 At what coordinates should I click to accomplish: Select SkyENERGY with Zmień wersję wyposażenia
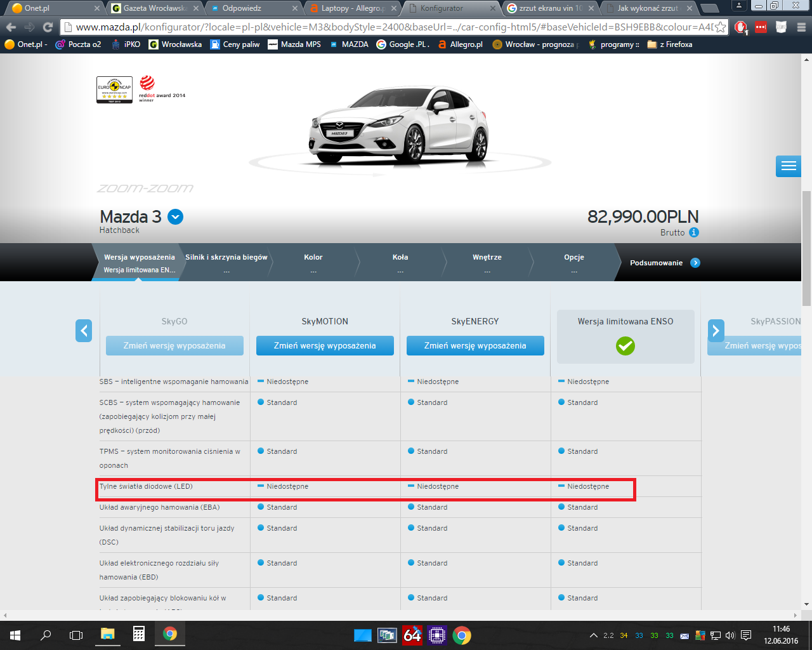point(475,346)
